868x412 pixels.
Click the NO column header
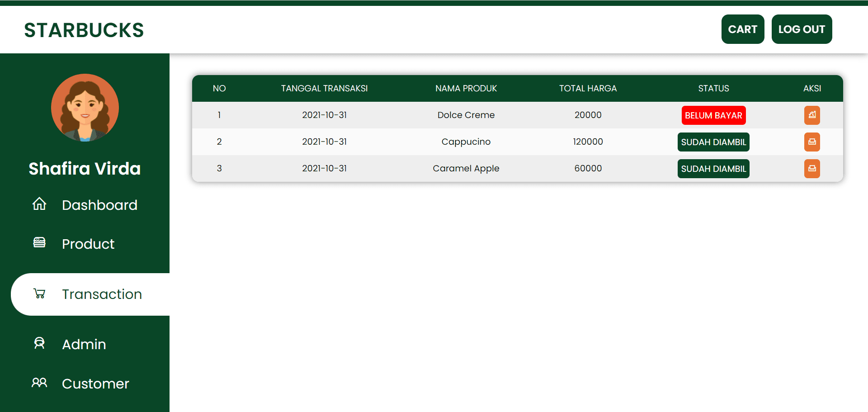point(219,88)
